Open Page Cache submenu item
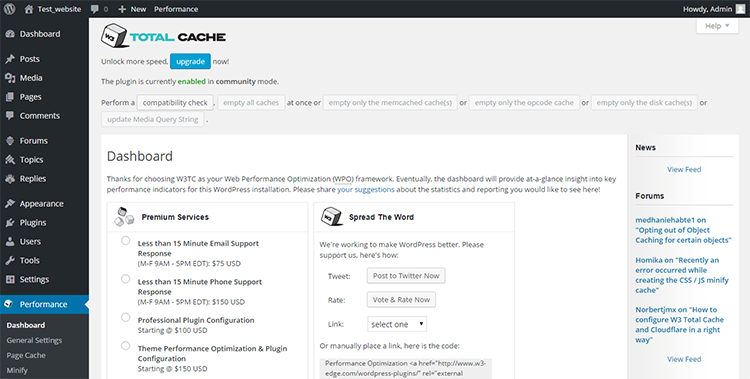The height and width of the screenshot is (379, 750). click(26, 355)
